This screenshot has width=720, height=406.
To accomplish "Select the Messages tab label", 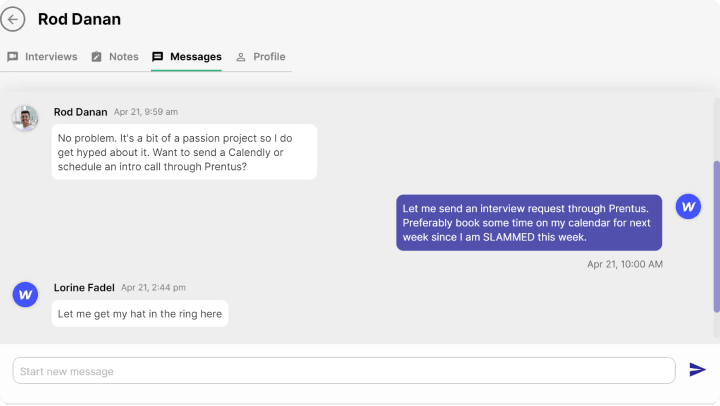I will tap(195, 57).
